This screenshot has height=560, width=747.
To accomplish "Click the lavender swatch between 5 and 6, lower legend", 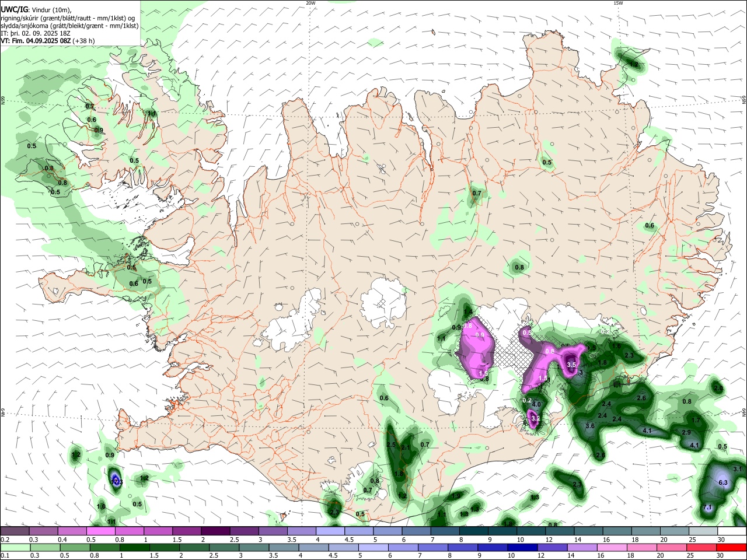I will tap(373, 548).
